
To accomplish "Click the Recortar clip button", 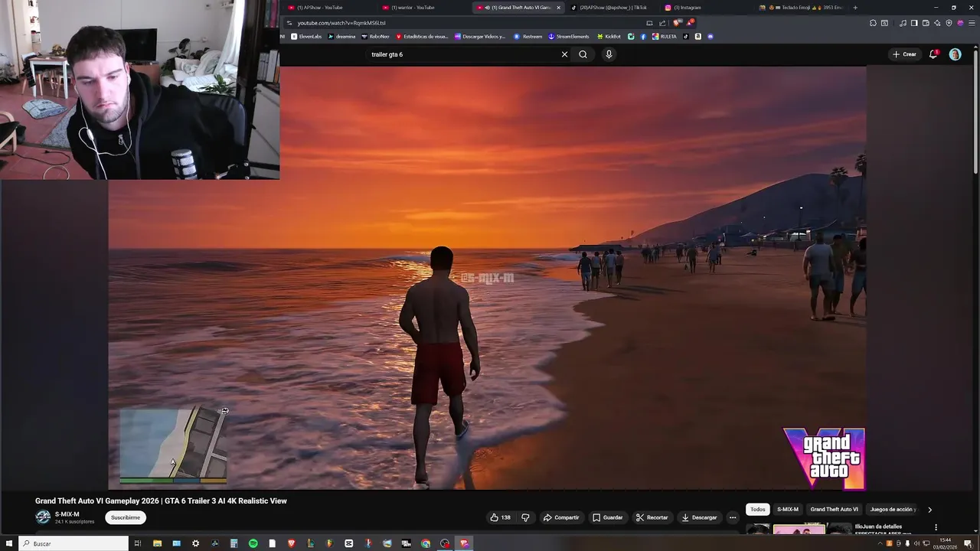I will [652, 517].
